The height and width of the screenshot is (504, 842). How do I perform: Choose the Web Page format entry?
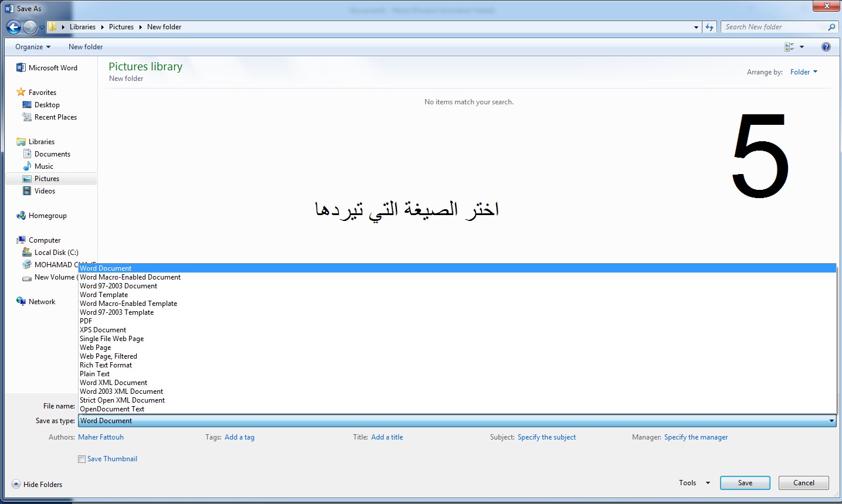click(96, 348)
